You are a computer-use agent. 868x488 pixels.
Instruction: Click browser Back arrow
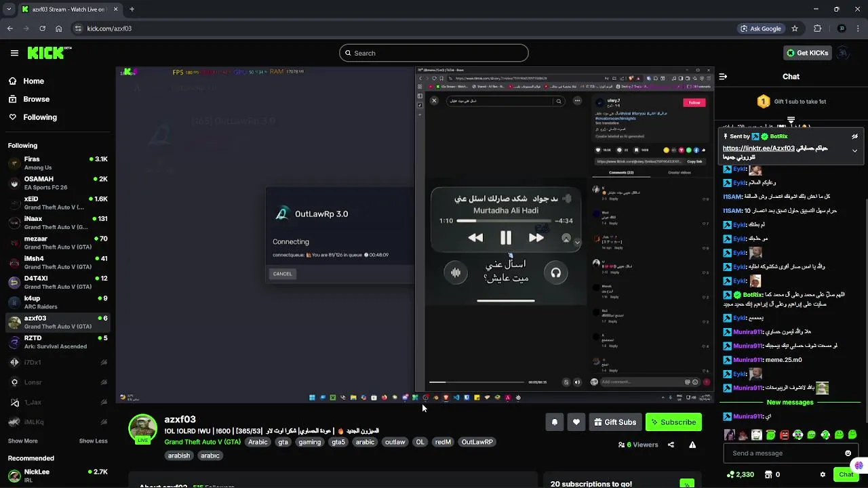(10, 28)
